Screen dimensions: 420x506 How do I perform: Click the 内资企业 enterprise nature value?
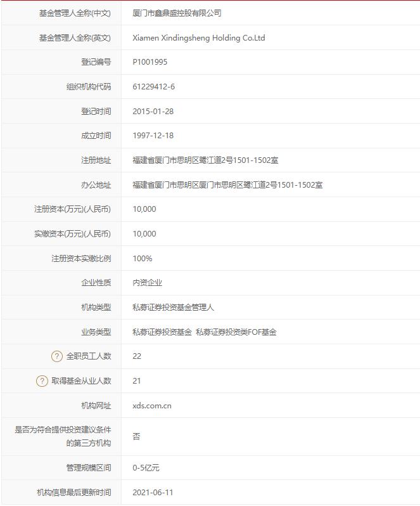click(148, 283)
